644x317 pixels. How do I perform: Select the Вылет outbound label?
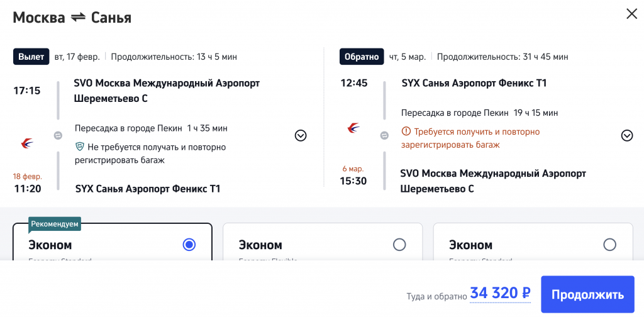(x=31, y=57)
